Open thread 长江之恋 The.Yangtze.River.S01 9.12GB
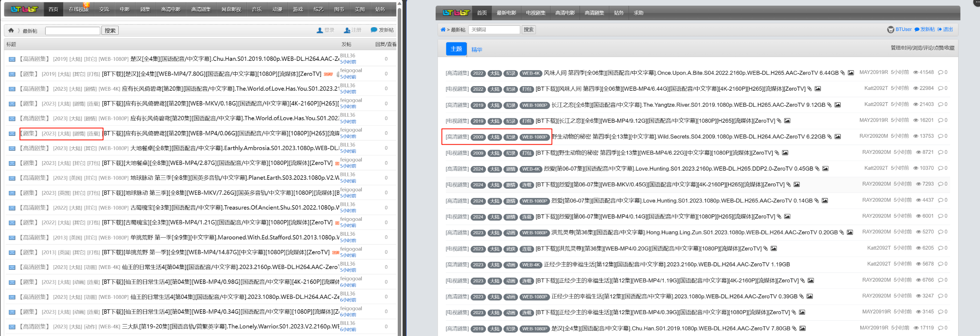The width and height of the screenshot is (980, 336). pos(688,105)
